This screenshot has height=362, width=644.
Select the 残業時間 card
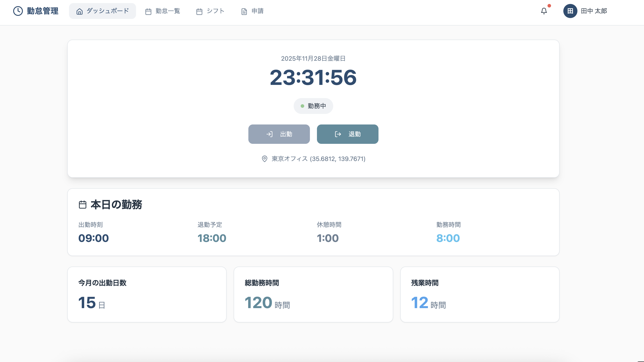click(480, 294)
